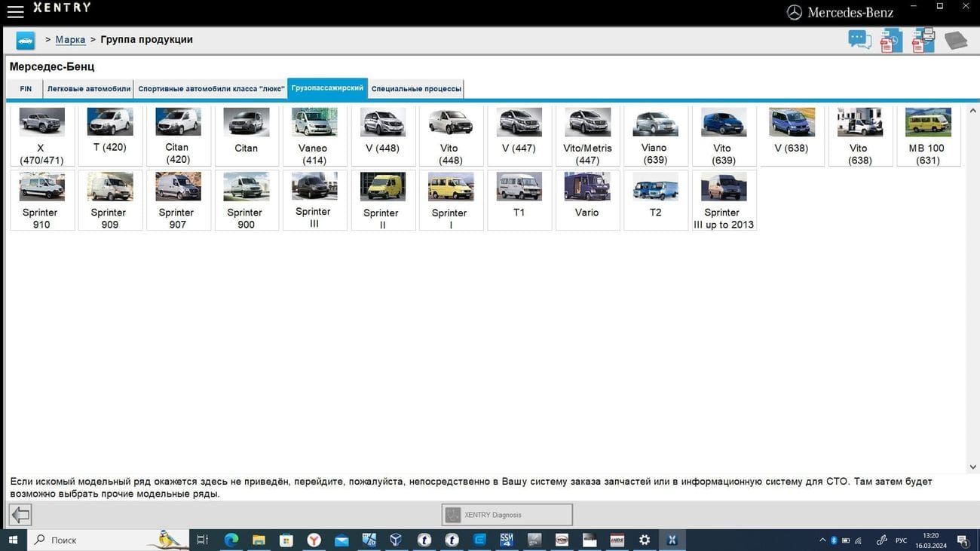
Task: Open the Windows Start menu
Action: point(13,540)
